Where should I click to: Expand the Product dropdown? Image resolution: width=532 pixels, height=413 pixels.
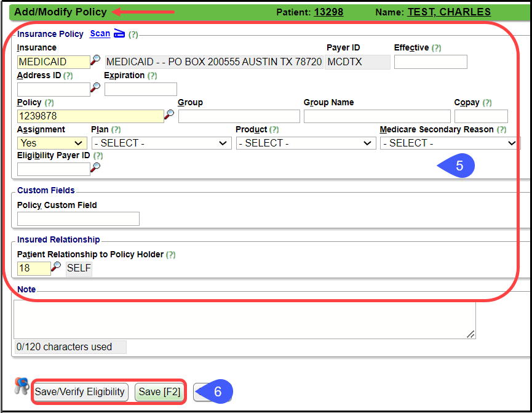306,143
